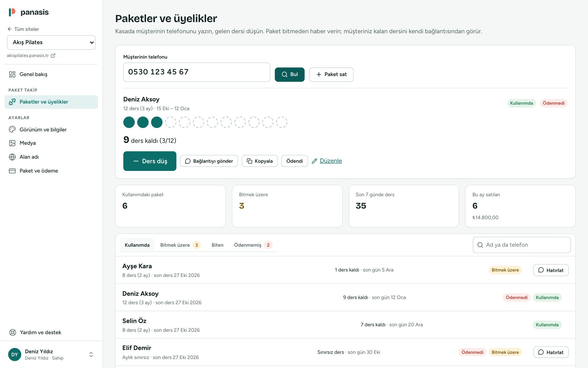Open Genel bakış dashboard icon
The width and height of the screenshot is (588, 368).
[12, 74]
